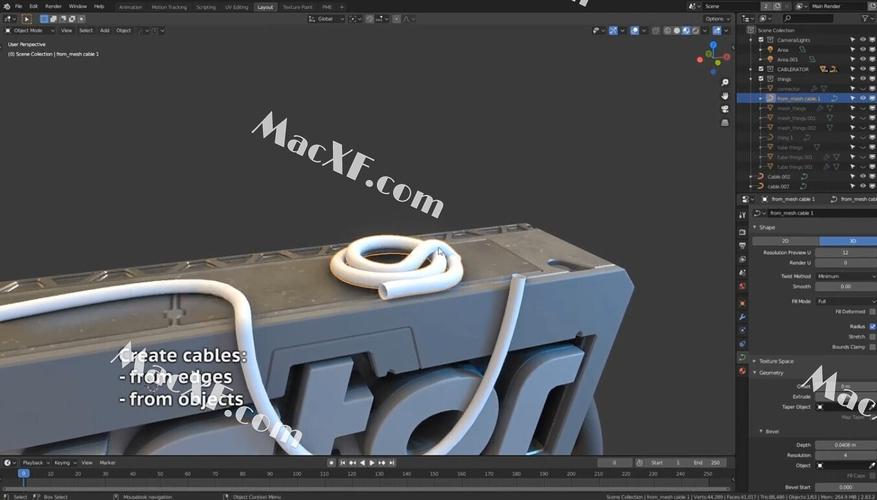The width and height of the screenshot is (877, 500).
Task: Open the outliner display mode dropdown
Action: tap(765, 19)
